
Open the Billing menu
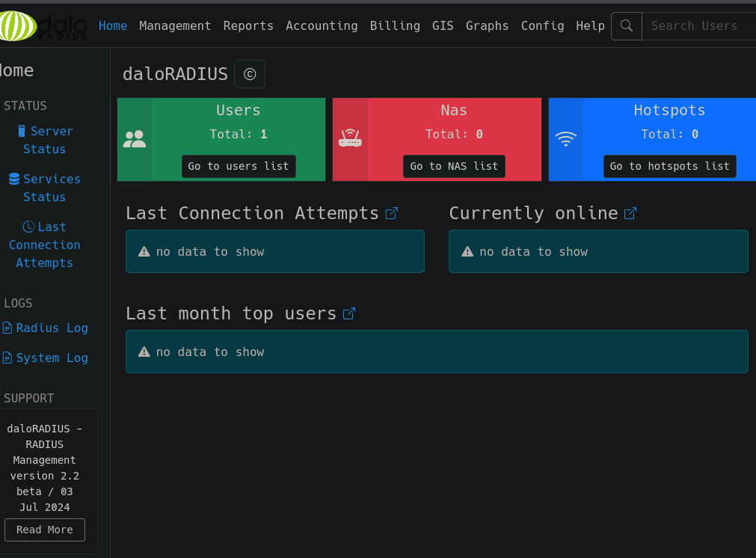[x=395, y=25]
